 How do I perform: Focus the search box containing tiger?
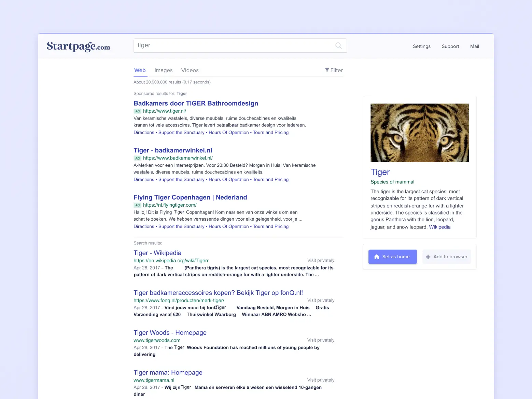[x=240, y=45]
